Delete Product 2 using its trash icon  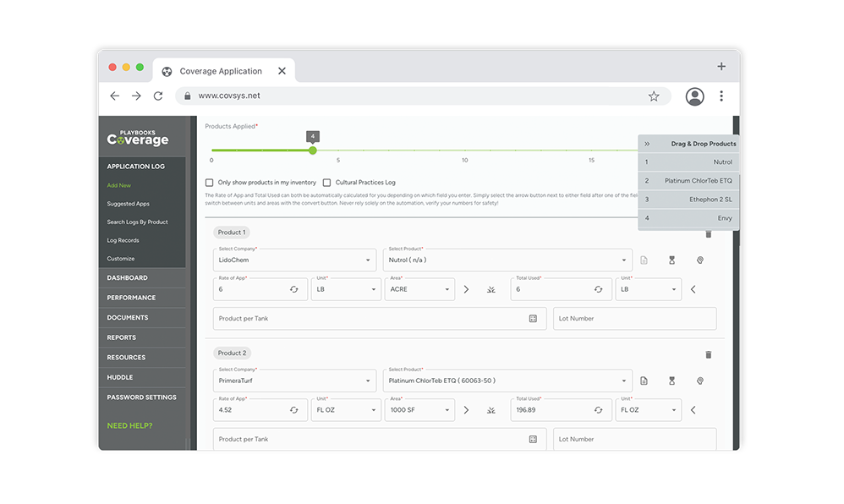709,354
